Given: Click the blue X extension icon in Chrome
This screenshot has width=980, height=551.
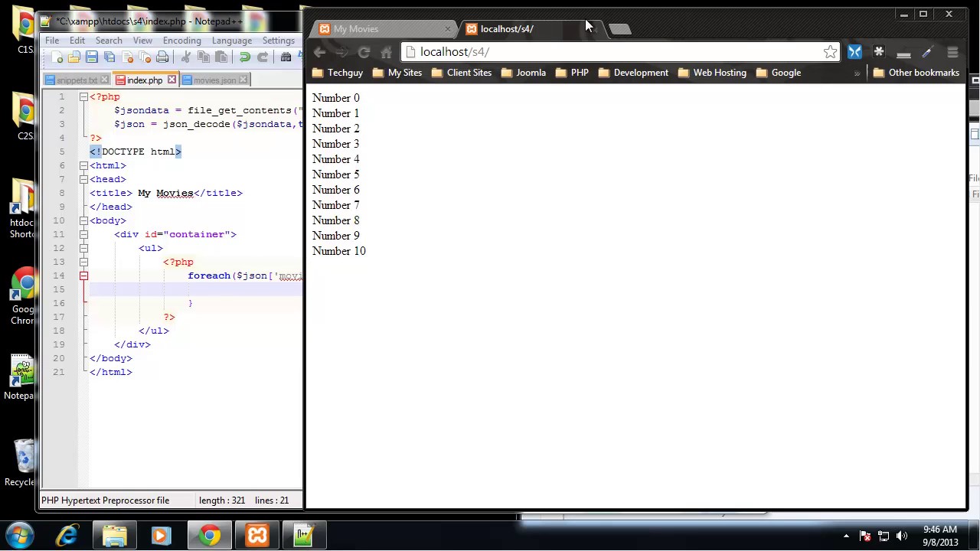Looking at the screenshot, I should 854,52.
